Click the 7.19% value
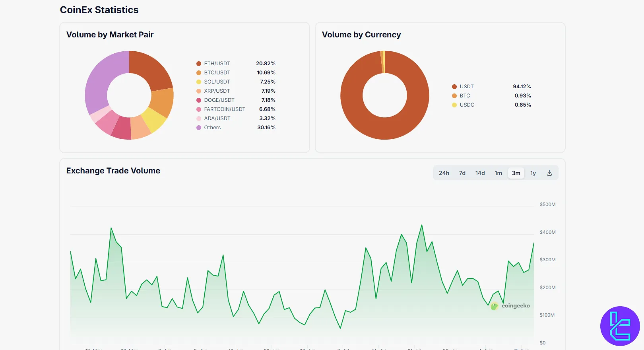The width and height of the screenshot is (644, 350). click(x=268, y=91)
